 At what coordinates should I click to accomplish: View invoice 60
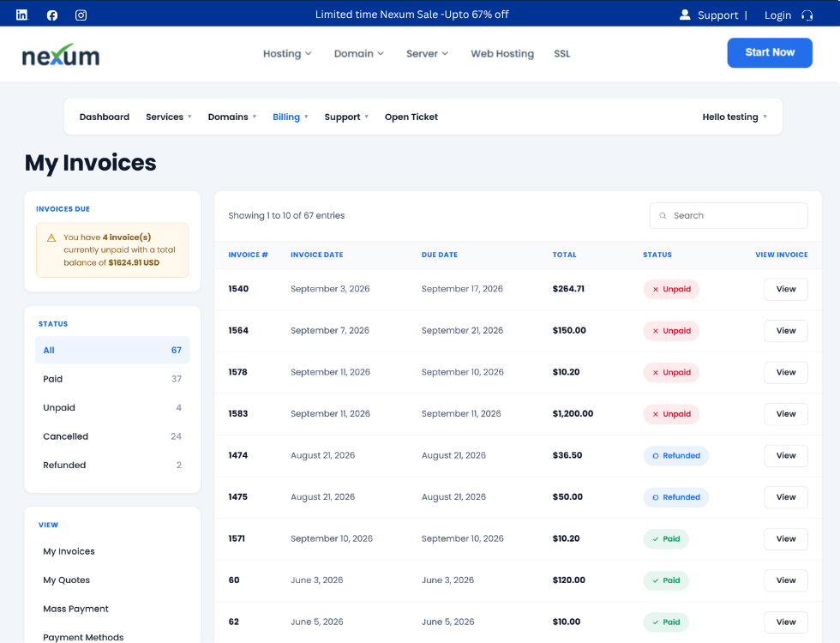(785, 580)
